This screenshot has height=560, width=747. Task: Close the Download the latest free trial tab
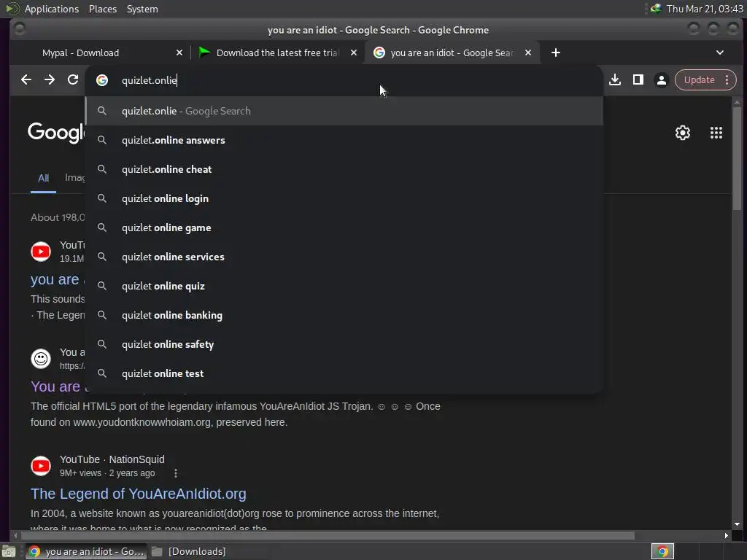[x=354, y=52]
